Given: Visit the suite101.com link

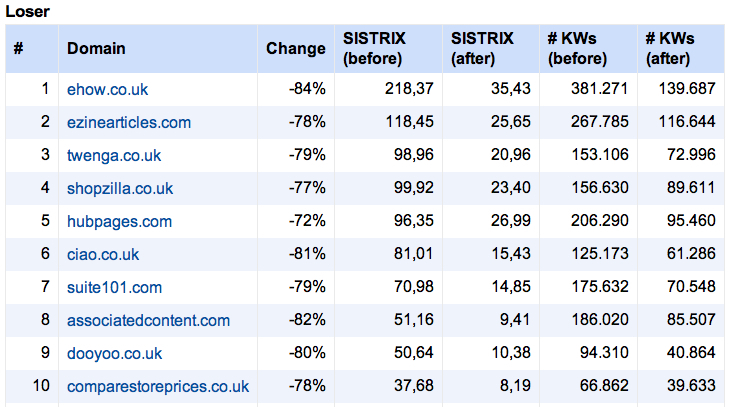Looking at the screenshot, I should pos(114,288).
